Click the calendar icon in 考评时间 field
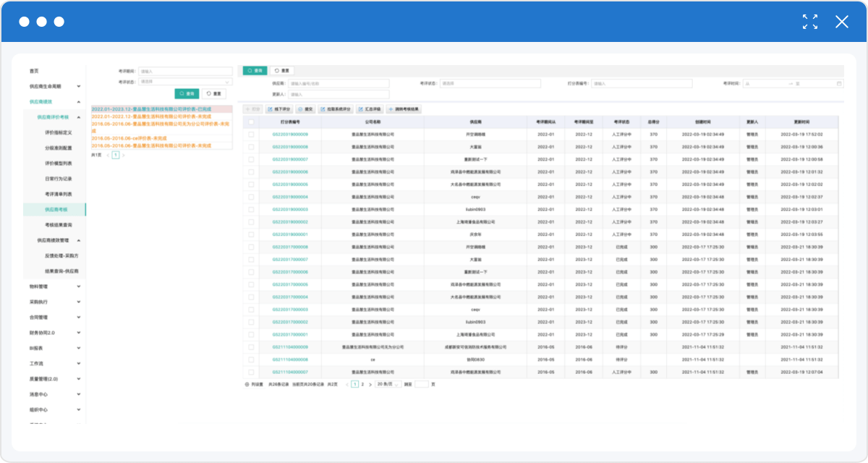868x463 pixels. point(839,84)
